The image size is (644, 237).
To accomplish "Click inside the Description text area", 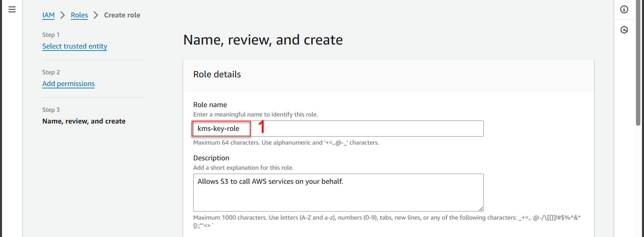I will pos(338,194).
